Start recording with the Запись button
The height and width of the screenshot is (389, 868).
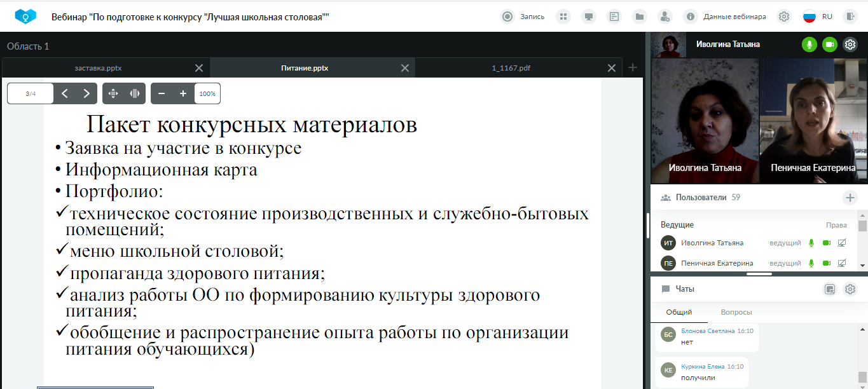(x=523, y=17)
